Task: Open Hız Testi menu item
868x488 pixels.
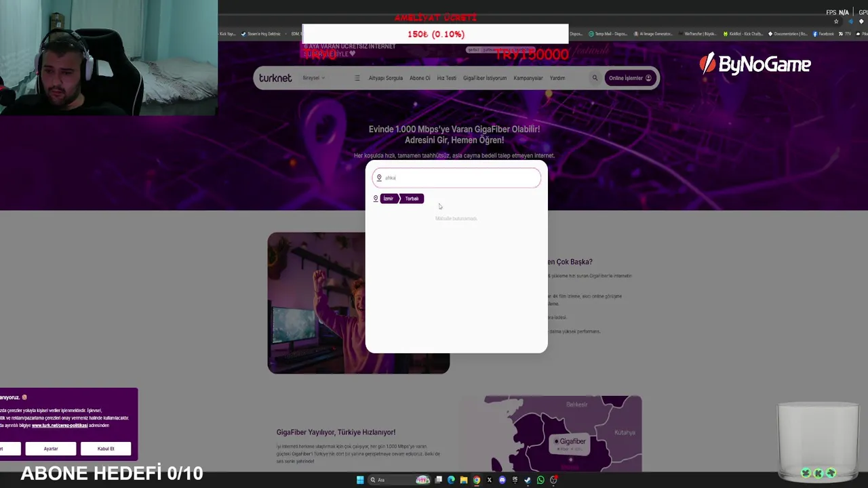Action: (446, 78)
